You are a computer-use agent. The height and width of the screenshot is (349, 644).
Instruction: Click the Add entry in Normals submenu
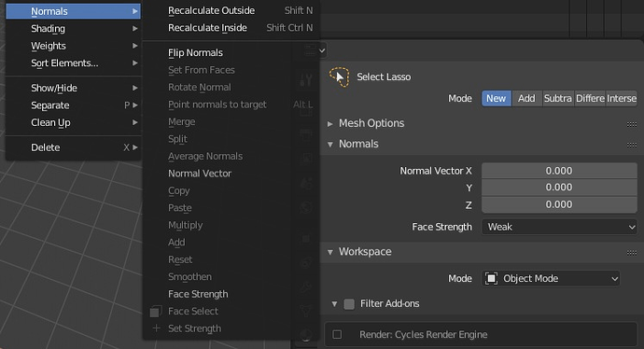point(231,243)
